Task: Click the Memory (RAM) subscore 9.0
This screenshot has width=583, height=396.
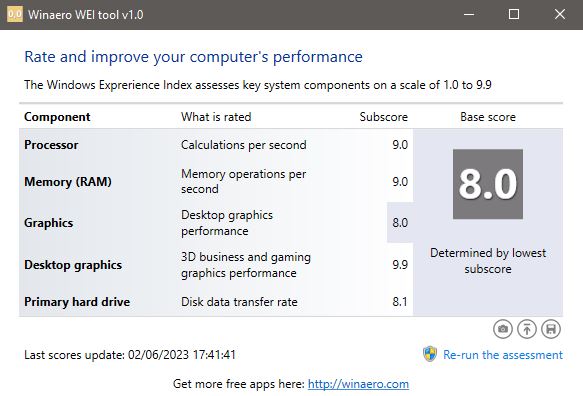Action: point(400,182)
